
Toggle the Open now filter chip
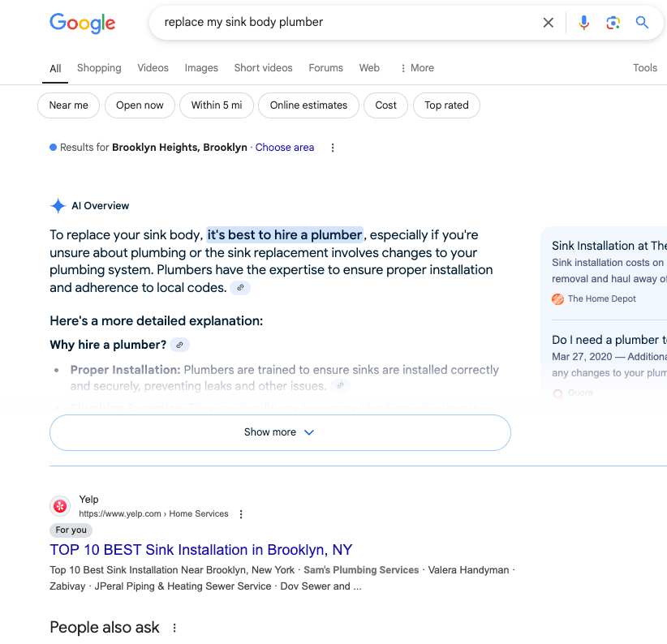140,105
